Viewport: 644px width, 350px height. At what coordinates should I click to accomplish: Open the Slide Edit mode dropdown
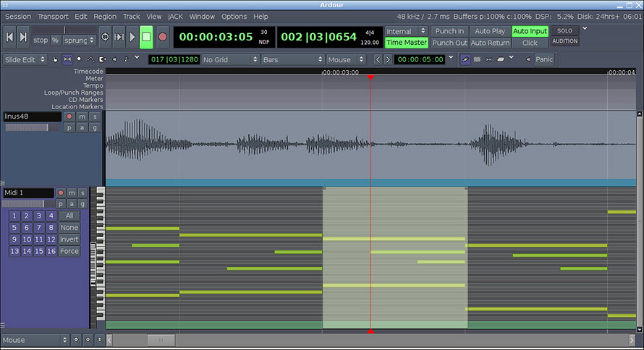coord(25,59)
